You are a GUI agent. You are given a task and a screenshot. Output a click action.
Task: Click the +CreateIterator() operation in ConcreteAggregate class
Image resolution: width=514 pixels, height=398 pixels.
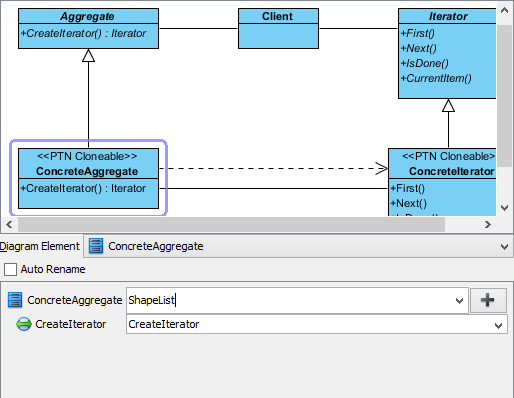(83, 188)
